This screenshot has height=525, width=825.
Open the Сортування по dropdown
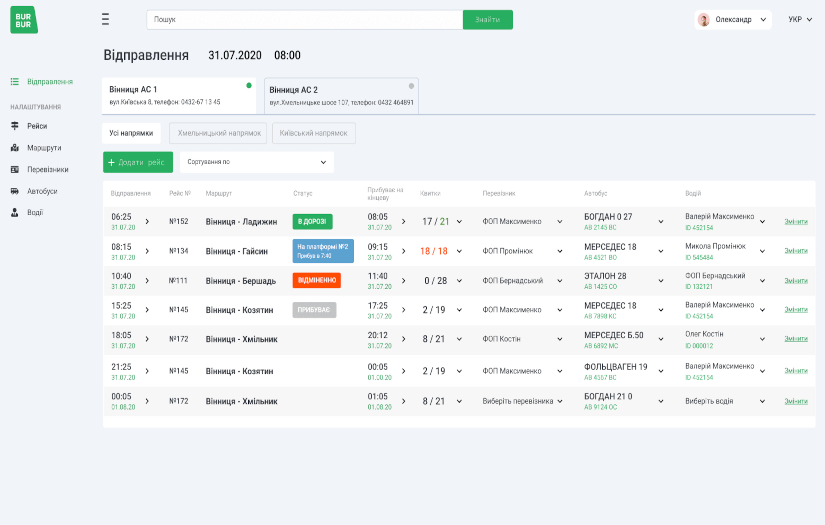[x=257, y=162]
